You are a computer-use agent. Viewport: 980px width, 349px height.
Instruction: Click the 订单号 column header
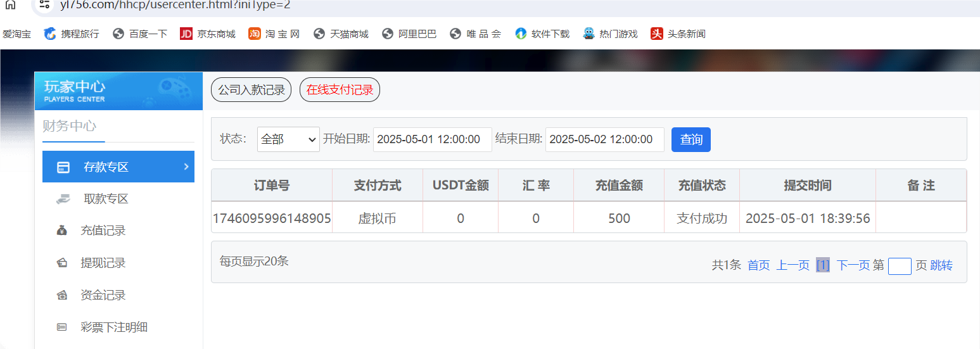[x=272, y=186]
